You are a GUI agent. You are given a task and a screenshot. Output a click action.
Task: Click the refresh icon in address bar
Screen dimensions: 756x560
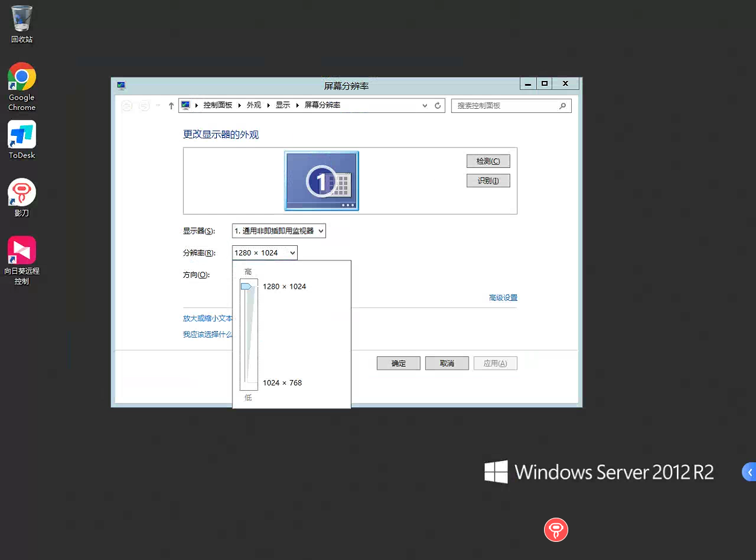(x=438, y=106)
